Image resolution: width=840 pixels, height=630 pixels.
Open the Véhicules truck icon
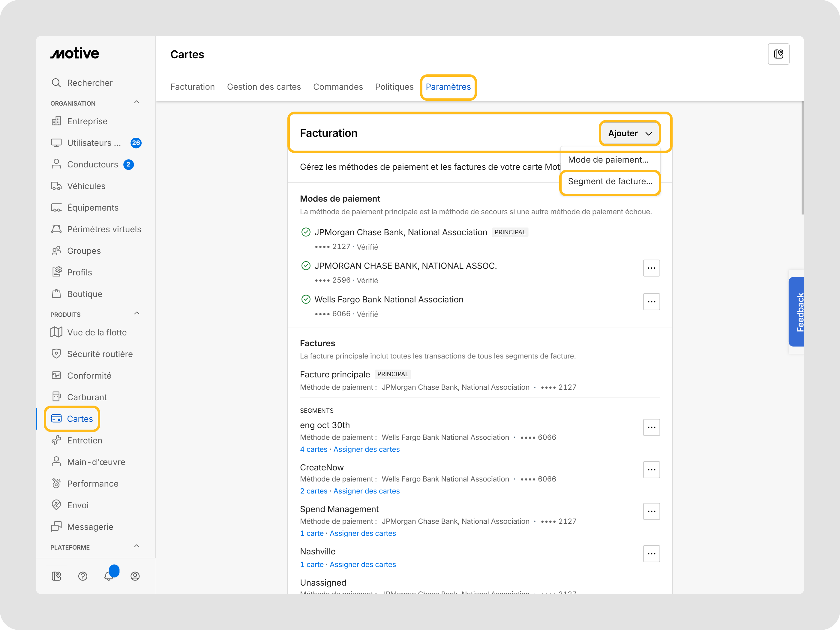click(x=56, y=186)
